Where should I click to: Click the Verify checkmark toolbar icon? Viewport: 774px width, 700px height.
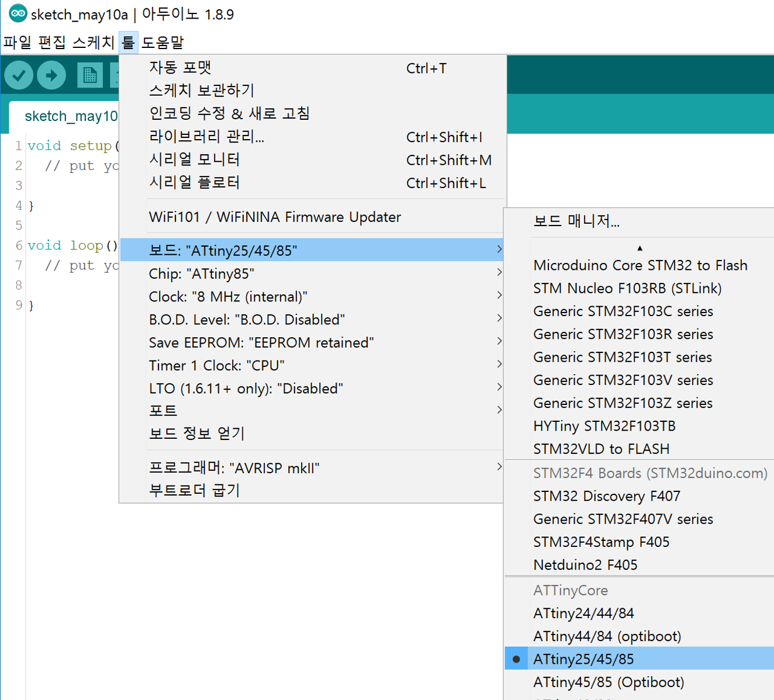click(x=19, y=75)
